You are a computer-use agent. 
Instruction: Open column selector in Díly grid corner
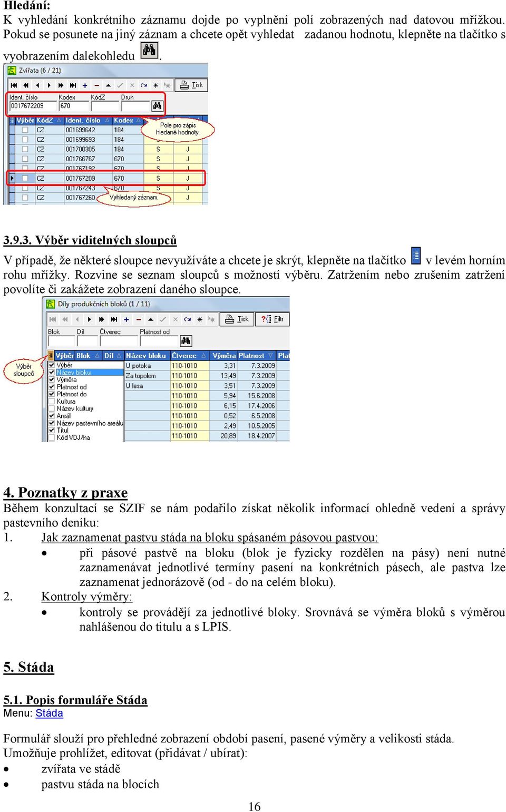[51, 356]
